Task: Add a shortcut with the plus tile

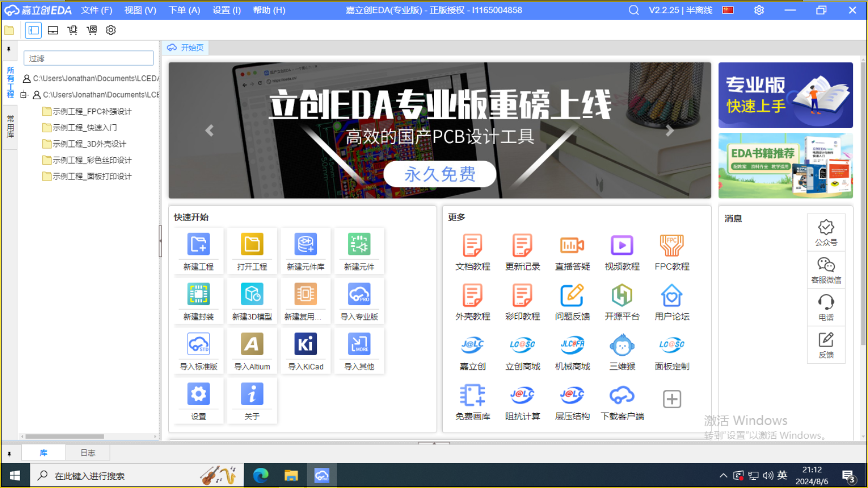Action: point(672,399)
